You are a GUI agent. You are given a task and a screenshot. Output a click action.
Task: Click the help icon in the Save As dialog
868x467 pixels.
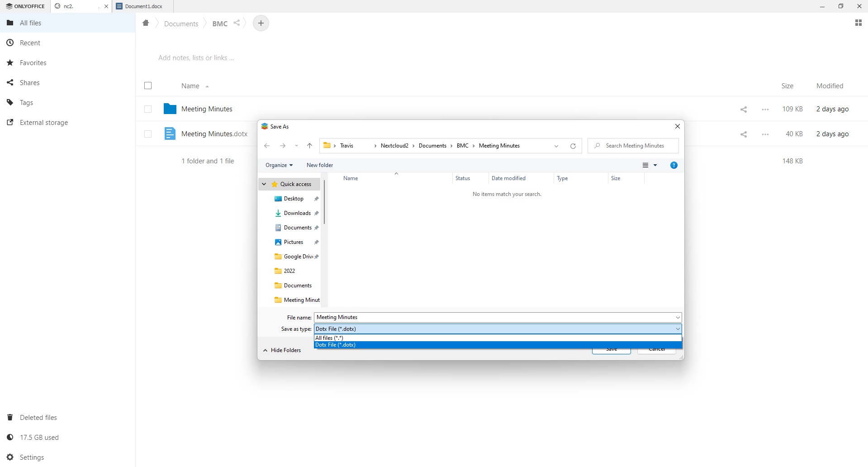(x=674, y=165)
